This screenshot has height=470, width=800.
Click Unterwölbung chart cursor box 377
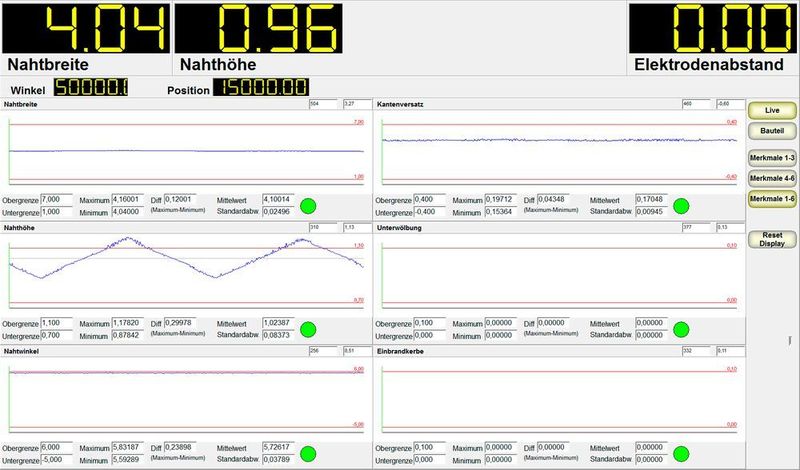696,228
